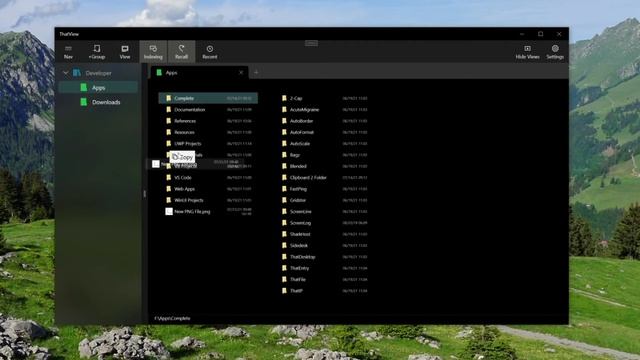Click the New PNG File.png thumbnail icon
Viewport: 640px width, 360px height.
tap(169, 211)
